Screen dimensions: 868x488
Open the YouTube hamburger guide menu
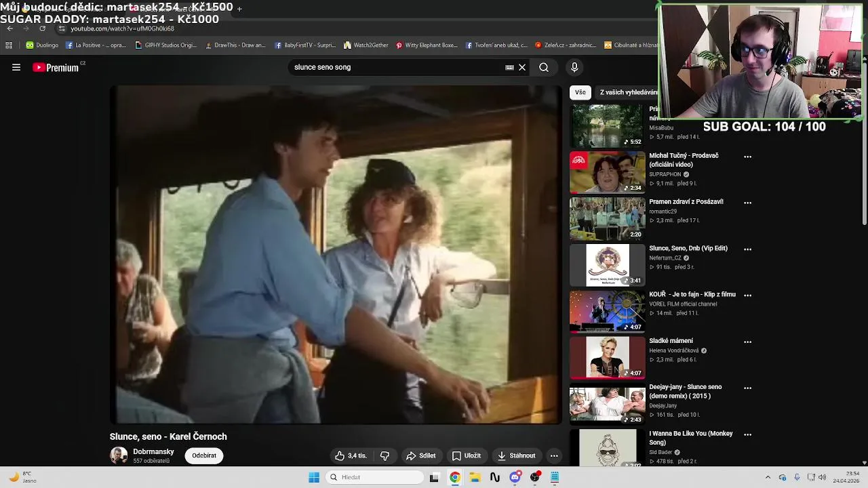[16, 67]
